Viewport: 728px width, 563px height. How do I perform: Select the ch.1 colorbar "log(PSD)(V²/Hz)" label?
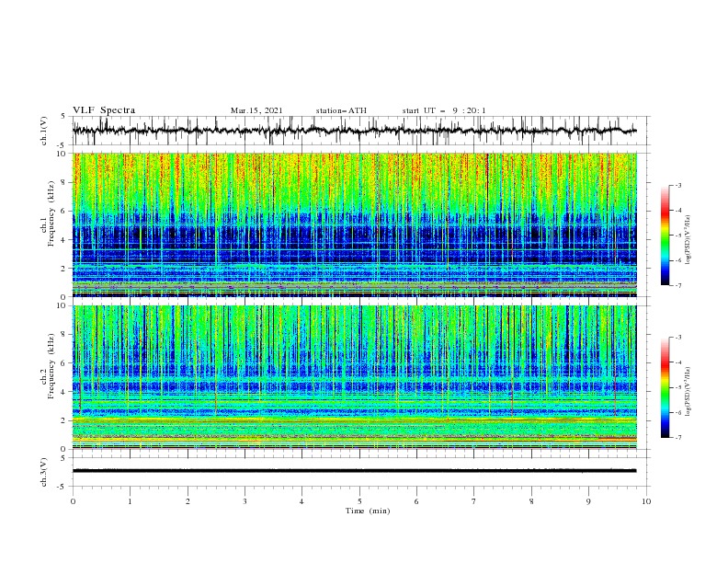[688, 239]
